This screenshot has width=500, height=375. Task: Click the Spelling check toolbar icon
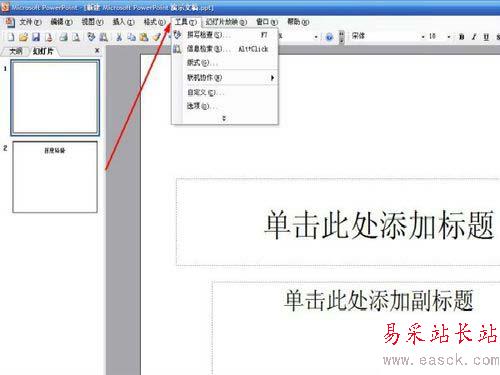click(91, 37)
